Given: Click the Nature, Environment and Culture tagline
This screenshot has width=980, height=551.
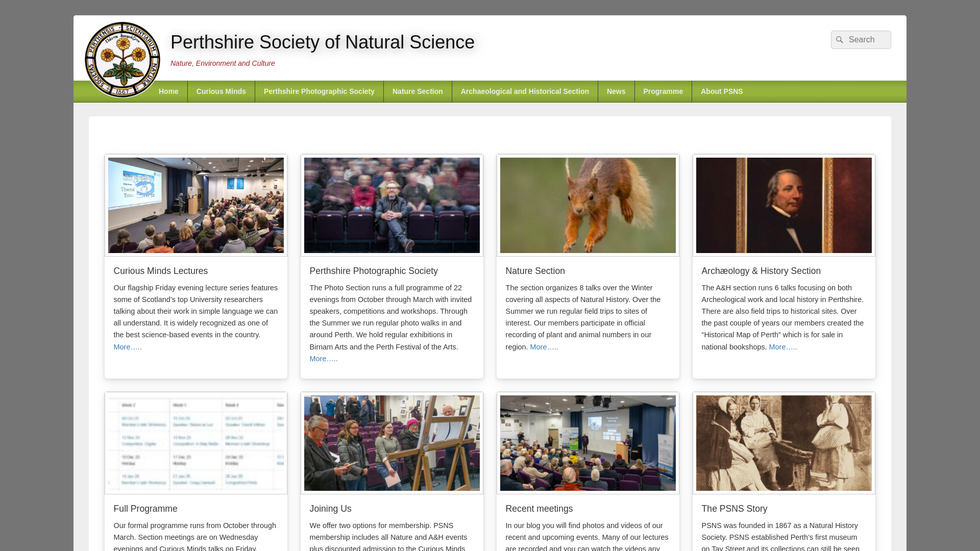Looking at the screenshot, I should point(223,63).
